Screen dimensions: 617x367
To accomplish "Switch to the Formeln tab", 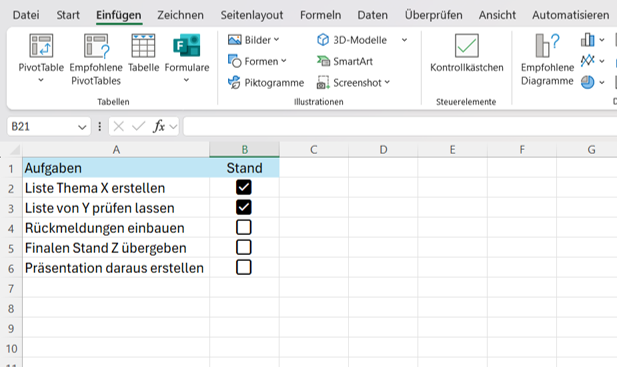I will click(320, 15).
